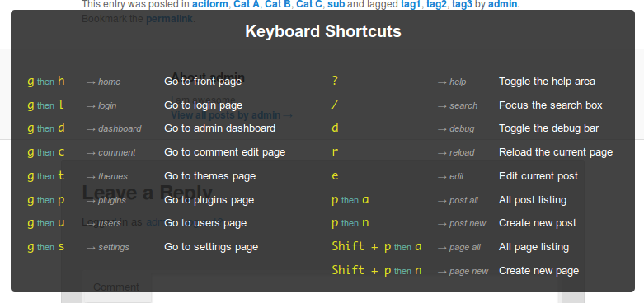The width and height of the screenshot is (644, 303).
Task: Click the '→ debug' mnemonic label
Action: (x=456, y=128)
